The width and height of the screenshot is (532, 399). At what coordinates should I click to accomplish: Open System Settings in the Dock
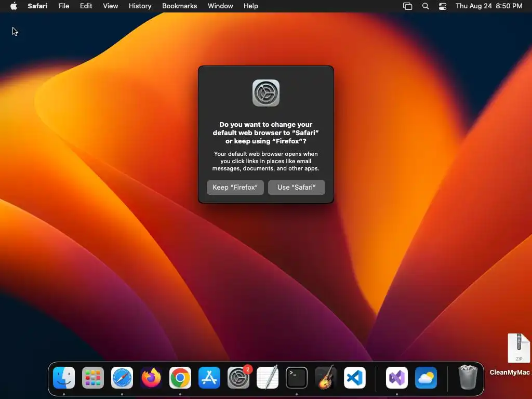238,378
